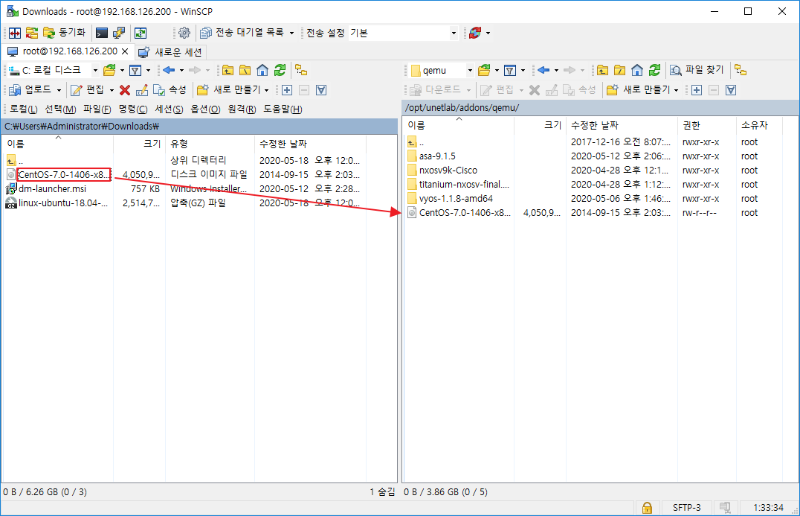Image resolution: width=800 pixels, height=516 pixels.
Task: Open the terminal console icon in top toolbar
Action: pyautogui.click(x=102, y=32)
